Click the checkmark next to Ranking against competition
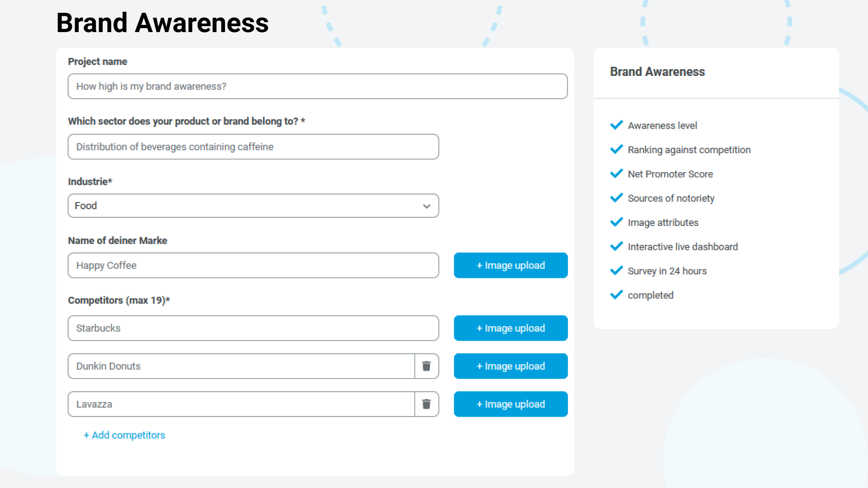 pos(617,149)
